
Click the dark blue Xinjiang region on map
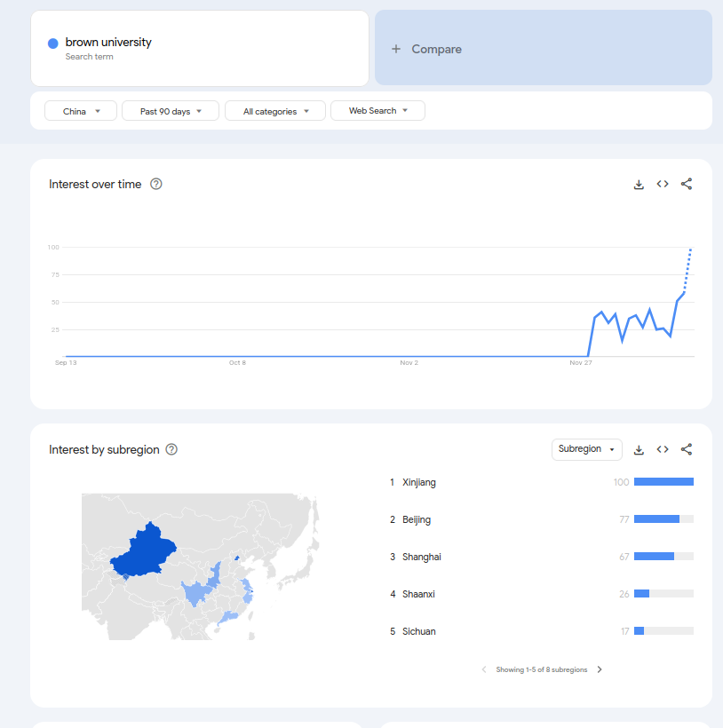tap(144, 552)
